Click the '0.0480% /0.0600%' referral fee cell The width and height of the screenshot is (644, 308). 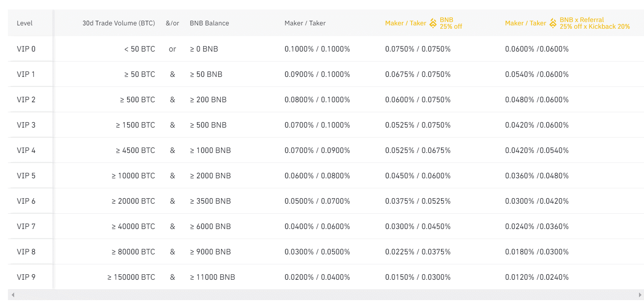point(537,100)
